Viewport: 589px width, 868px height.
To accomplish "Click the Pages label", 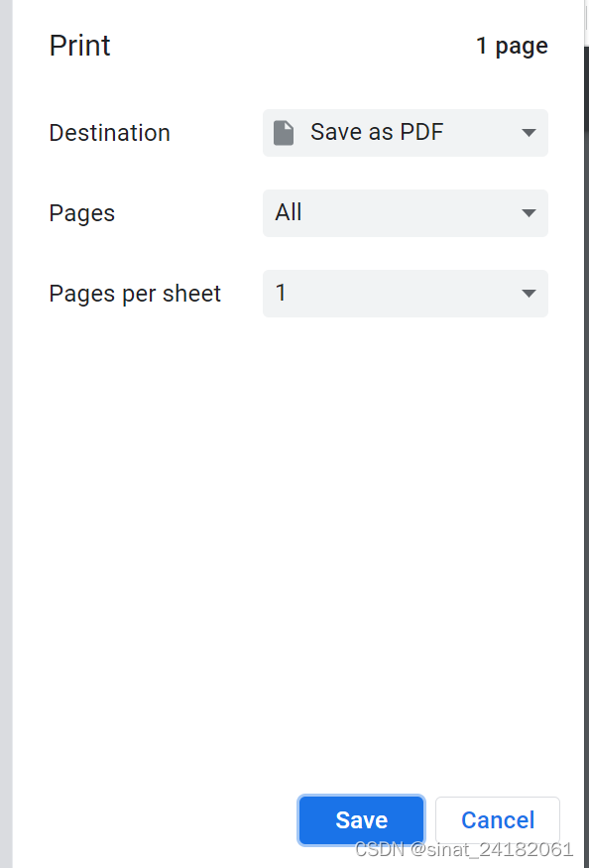I will pyautogui.click(x=81, y=212).
